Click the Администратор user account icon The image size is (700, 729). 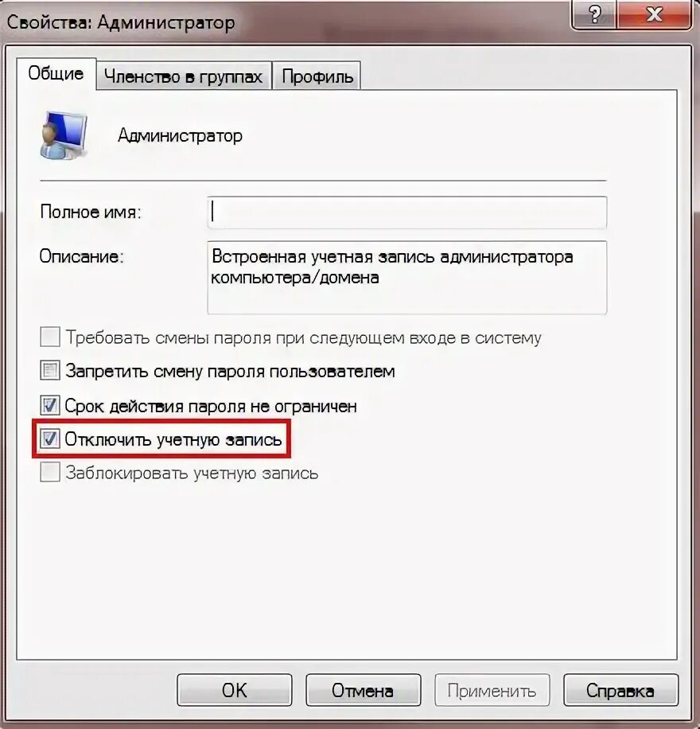[64, 135]
